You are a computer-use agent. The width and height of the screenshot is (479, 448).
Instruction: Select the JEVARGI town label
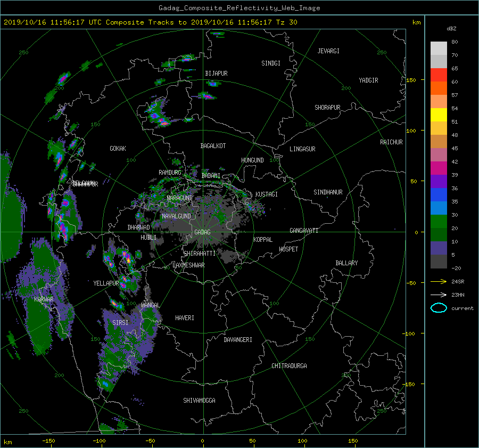pos(328,51)
